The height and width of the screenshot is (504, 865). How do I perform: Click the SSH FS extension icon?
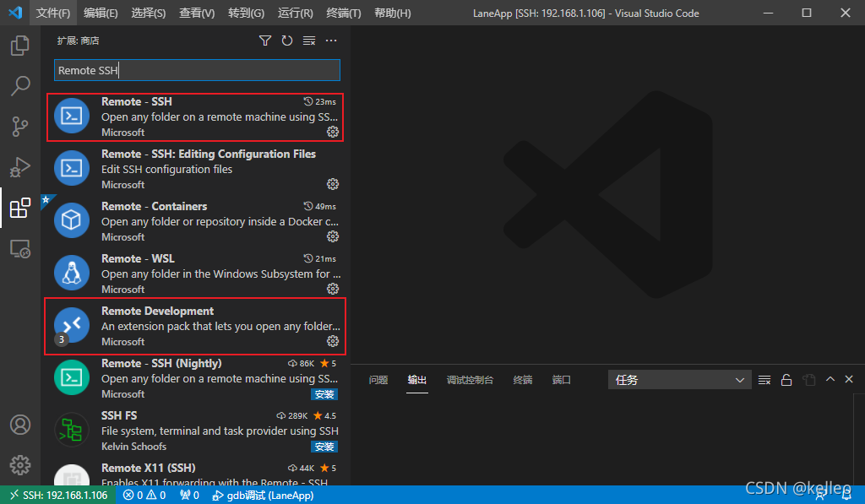coord(72,430)
